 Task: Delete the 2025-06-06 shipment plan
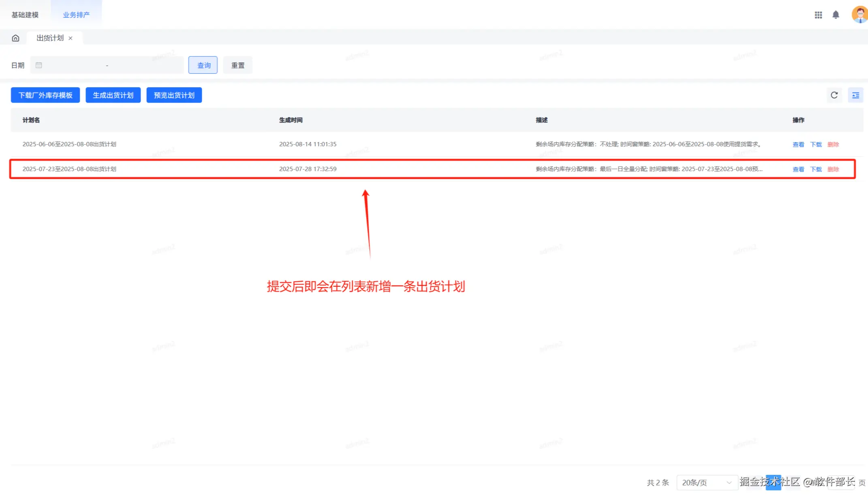pos(833,145)
